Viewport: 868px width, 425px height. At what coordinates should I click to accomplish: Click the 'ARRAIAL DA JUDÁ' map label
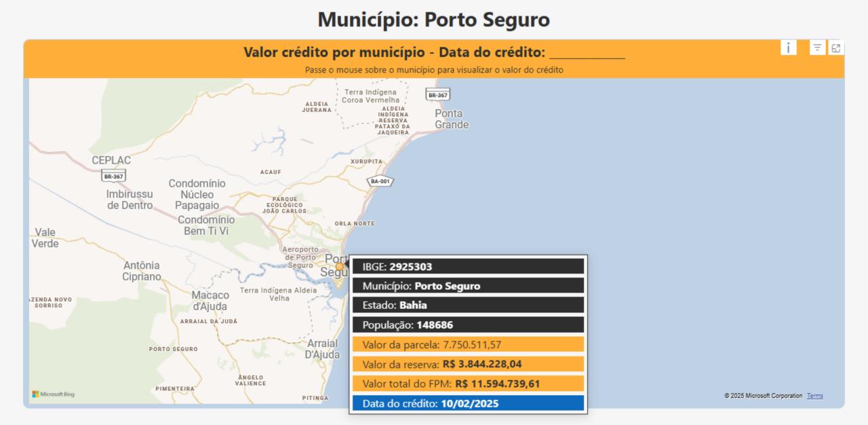point(209,320)
